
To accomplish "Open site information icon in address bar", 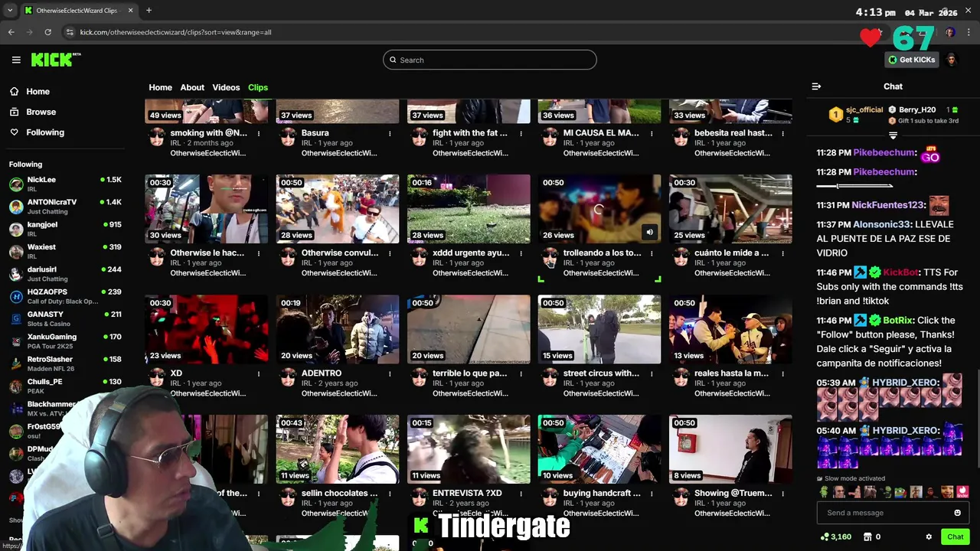I will (70, 32).
